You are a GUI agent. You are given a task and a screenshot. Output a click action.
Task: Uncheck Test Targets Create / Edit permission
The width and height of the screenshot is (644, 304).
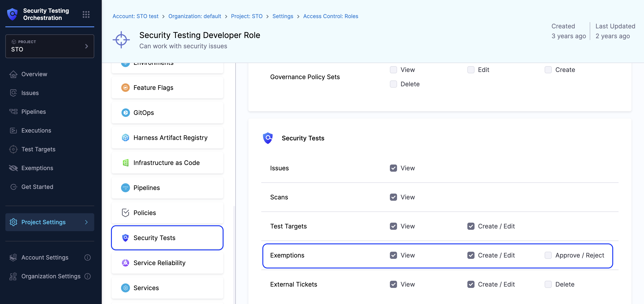pos(471,226)
